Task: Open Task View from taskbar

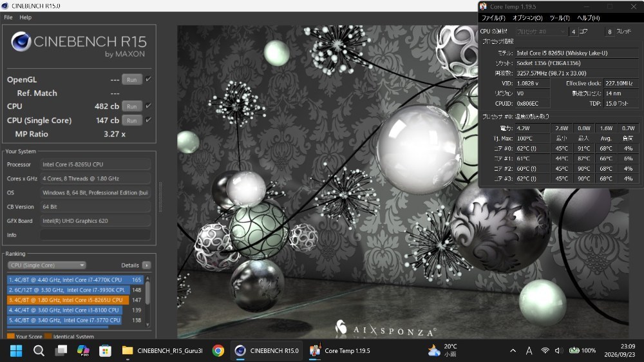Action: click(61, 351)
